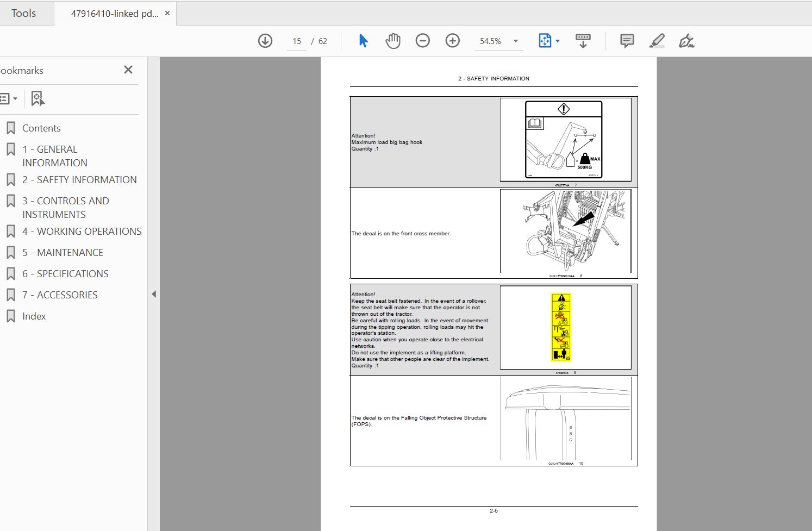The image size is (812, 531).
Task: Open the 2 - SAFETY INFORMATION bookmark
Action: coord(79,179)
